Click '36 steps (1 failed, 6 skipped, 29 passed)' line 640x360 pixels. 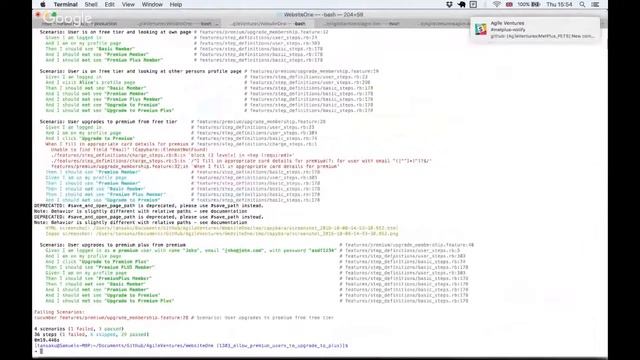pyautogui.click(x=91, y=334)
